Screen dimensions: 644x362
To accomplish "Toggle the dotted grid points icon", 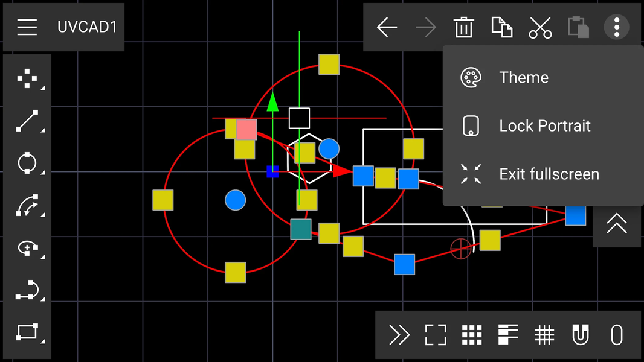I will (x=472, y=335).
